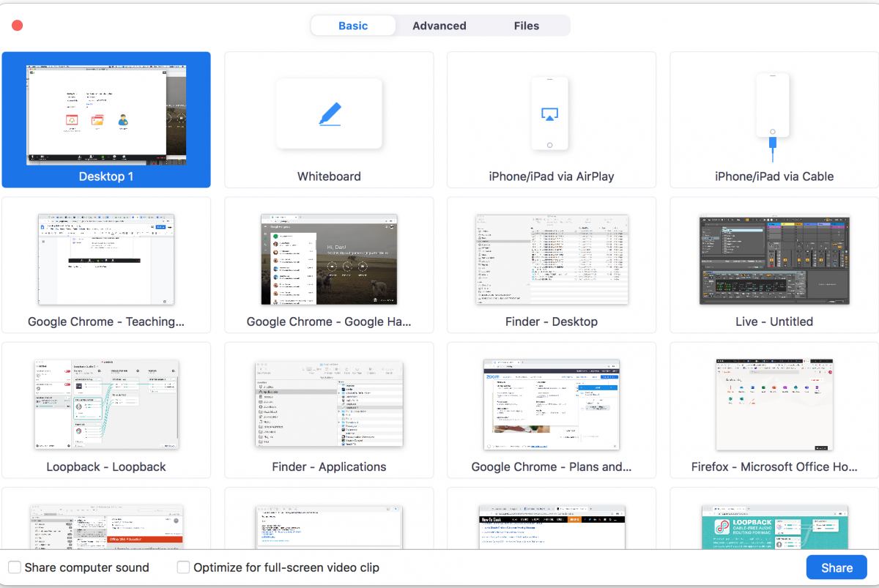Click the blue Share button
Viewport: 879px width, 588px height.
(x=837, y=567)
